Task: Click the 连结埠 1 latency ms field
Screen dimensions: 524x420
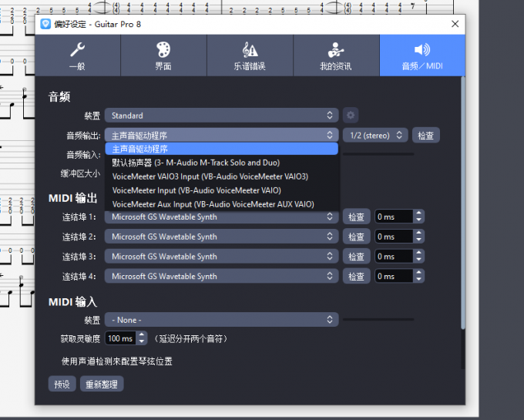Action: pos(394,217)
